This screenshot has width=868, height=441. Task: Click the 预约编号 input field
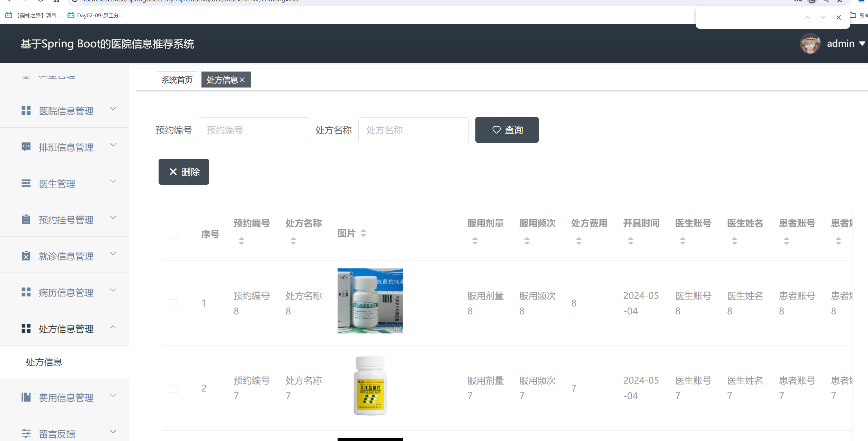(x=253, y=130)
